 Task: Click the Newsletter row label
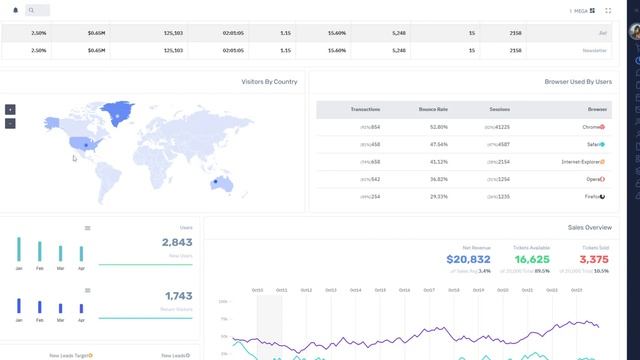(x=595, y=51)
